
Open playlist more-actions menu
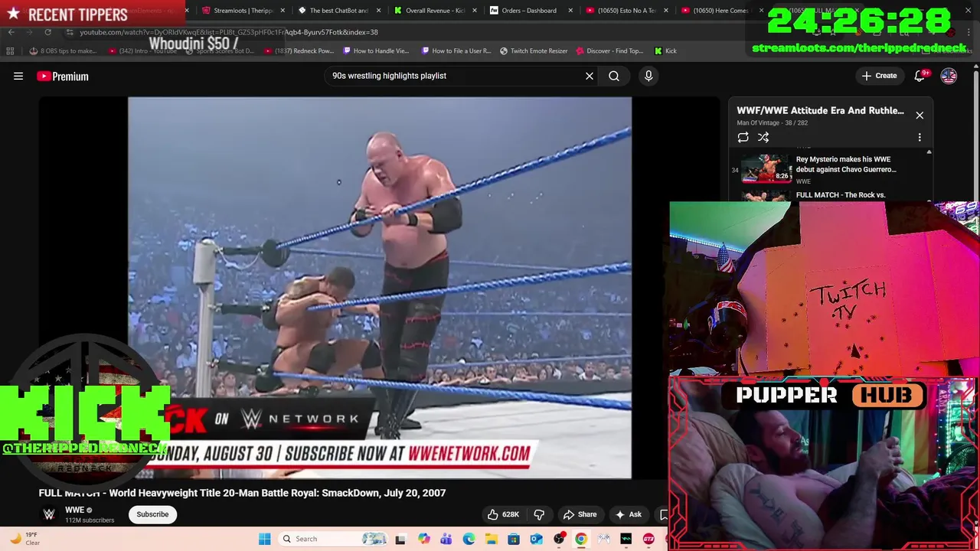pyautogui.click(x=920, y=138)
